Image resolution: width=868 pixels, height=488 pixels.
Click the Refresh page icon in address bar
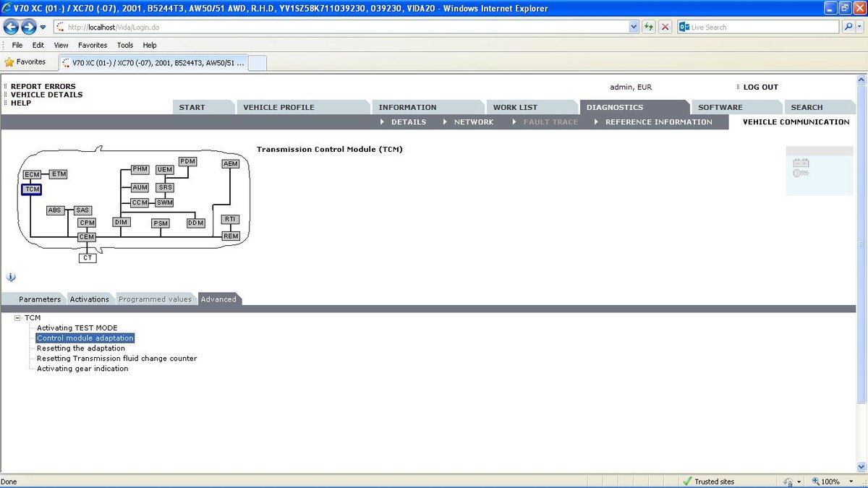(648, 27)
